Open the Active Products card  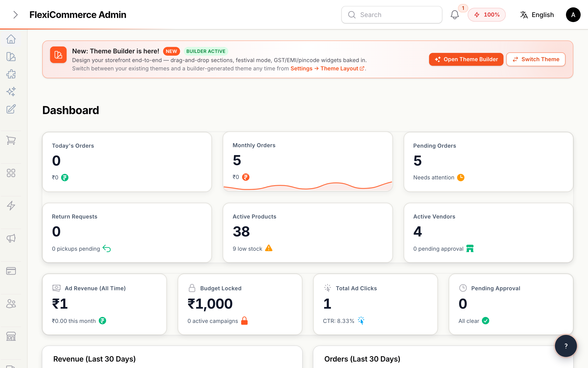coord(308,233)
